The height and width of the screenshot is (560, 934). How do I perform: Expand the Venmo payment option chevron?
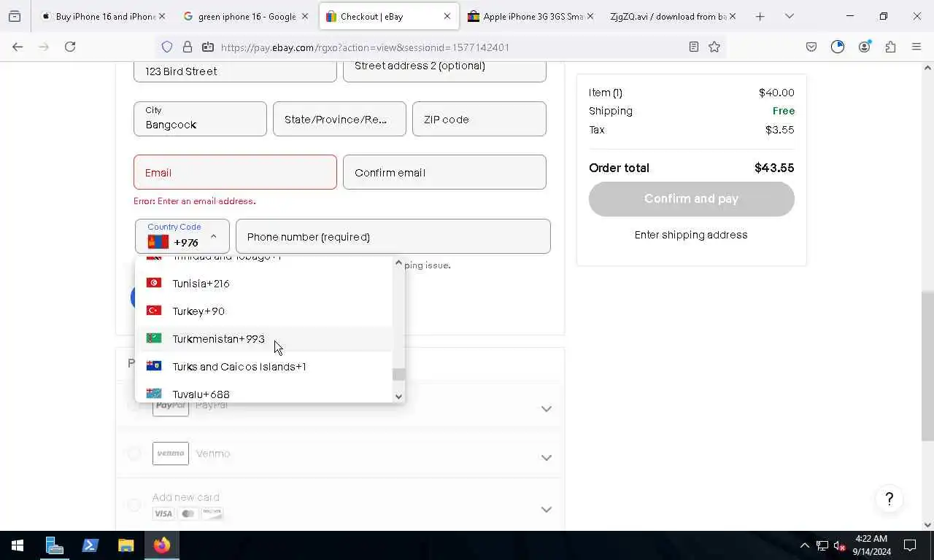point(546,458)
